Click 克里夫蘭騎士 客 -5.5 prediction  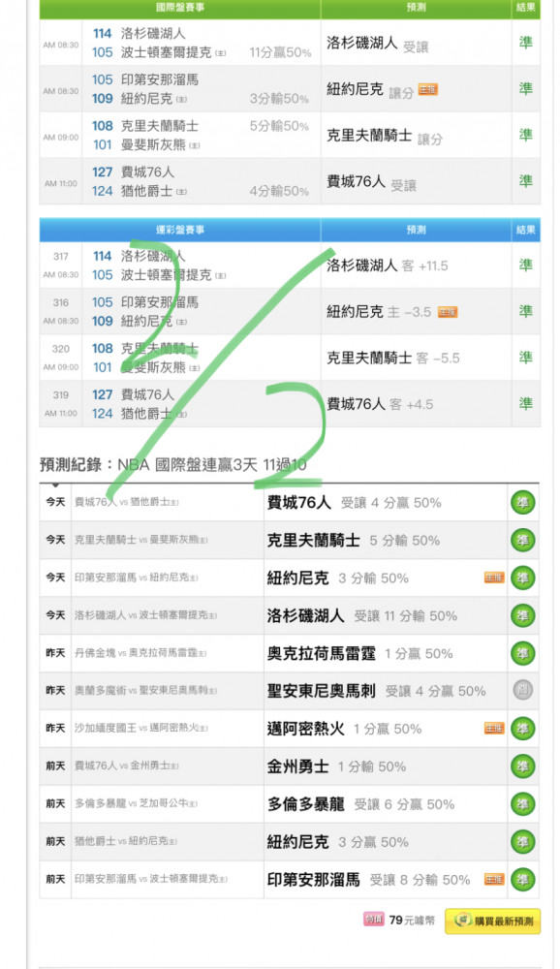(392, 358)
